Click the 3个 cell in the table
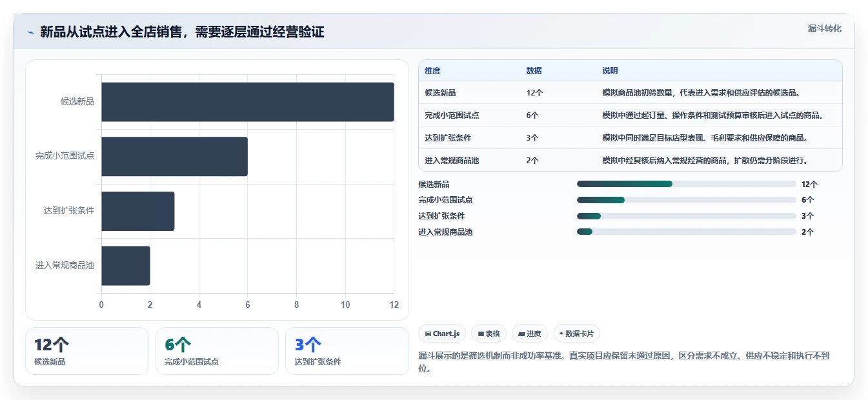This screenshot has height=400, width=868. click(x=532, y=138)
